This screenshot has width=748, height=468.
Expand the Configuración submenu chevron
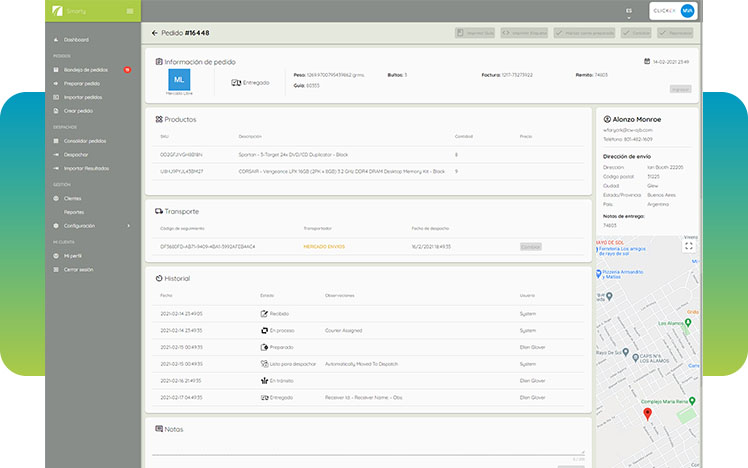coord(128,226)
